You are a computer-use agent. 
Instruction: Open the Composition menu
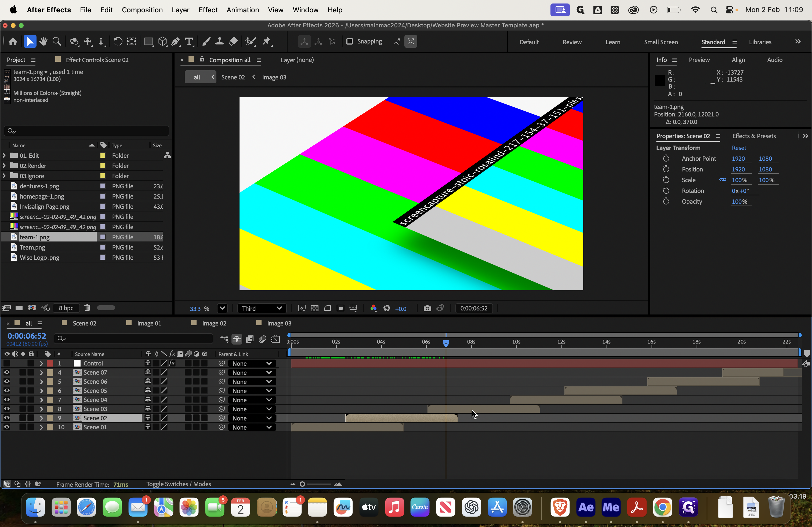[142, 10]
